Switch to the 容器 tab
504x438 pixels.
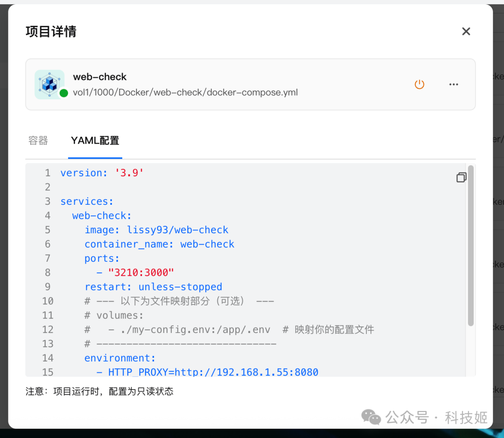click(38, 140)
